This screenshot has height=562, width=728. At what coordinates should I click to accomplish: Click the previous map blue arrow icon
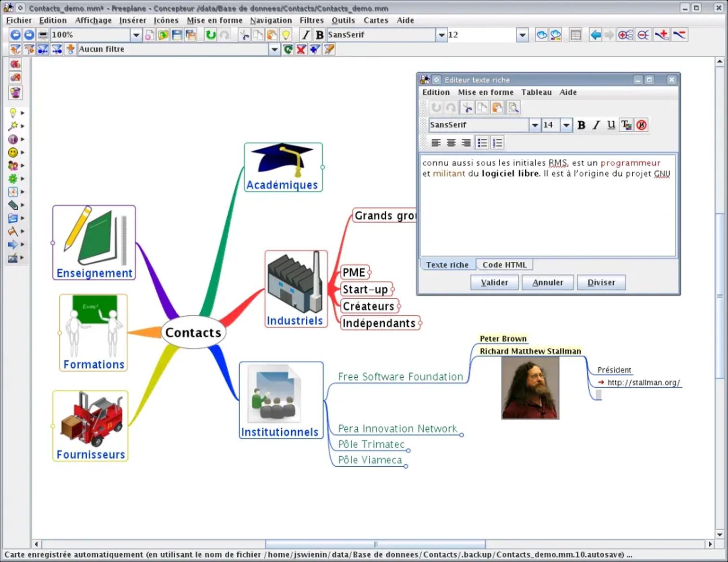pos(15,35)
